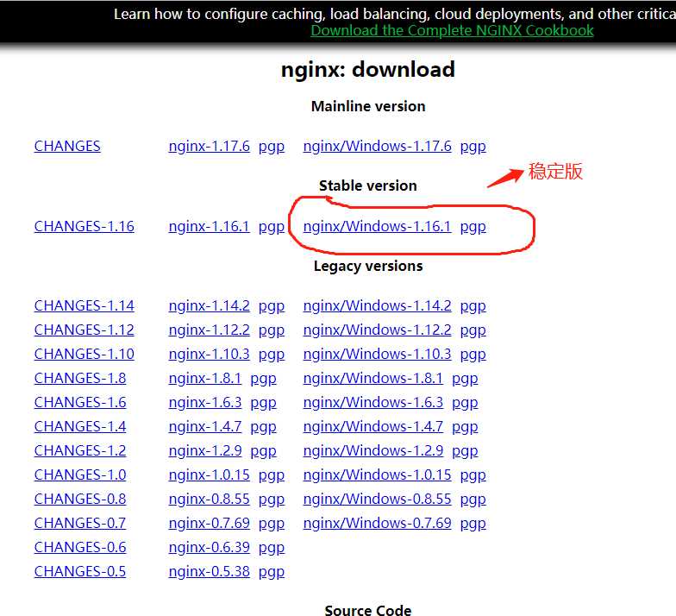Open CHANGES-1.8 link
This screenshot has height=616, width=676.
80,378
